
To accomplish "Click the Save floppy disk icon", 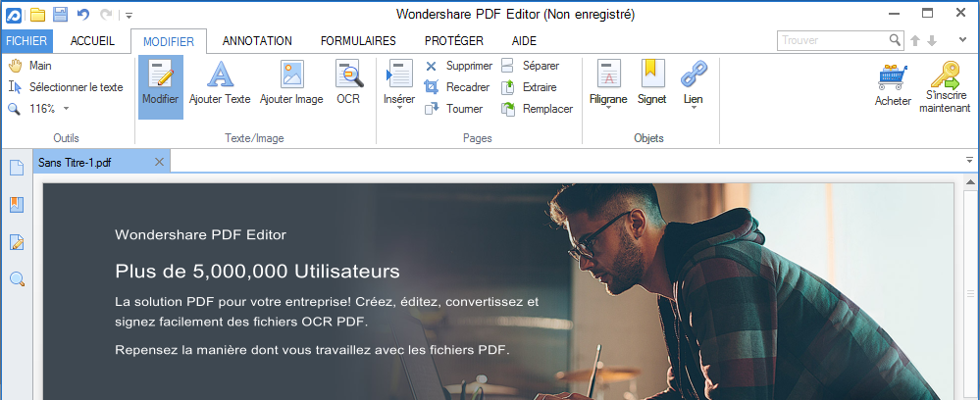I will point(60,15).
